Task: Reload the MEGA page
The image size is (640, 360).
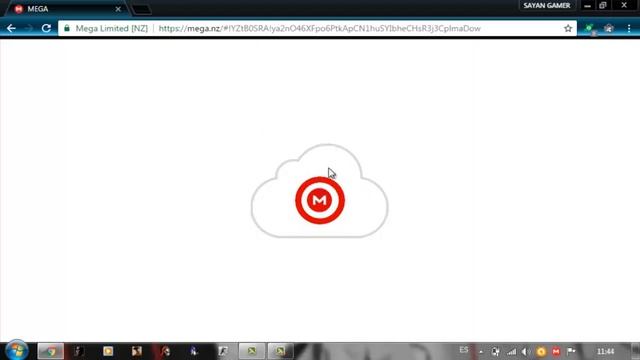Action: coord(46,28)
